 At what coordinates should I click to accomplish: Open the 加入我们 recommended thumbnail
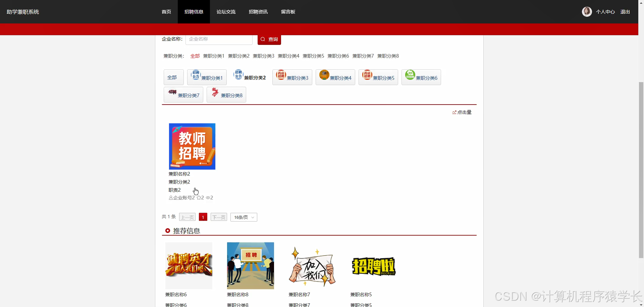click(x=312, y=266)
